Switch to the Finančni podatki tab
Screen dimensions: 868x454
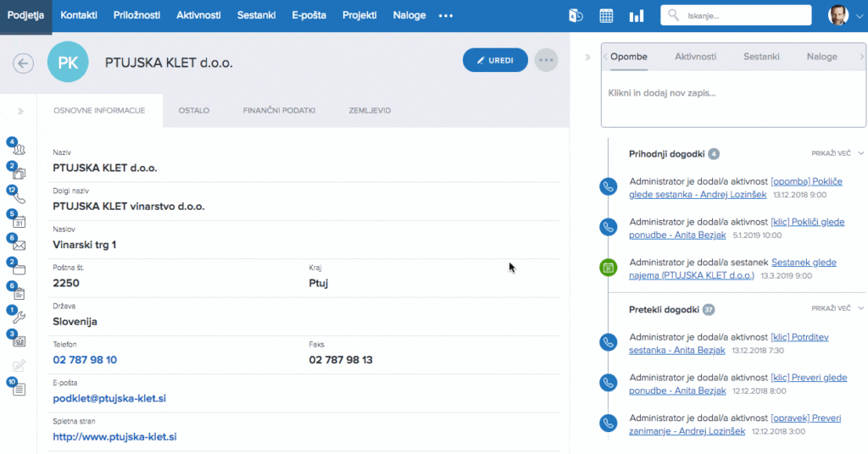279,110
